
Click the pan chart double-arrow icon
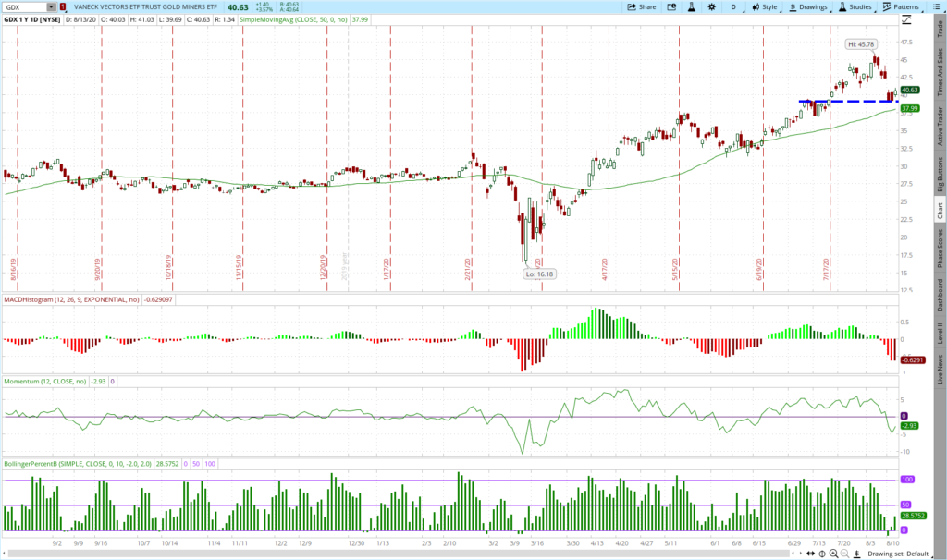[x=810, y=554]
